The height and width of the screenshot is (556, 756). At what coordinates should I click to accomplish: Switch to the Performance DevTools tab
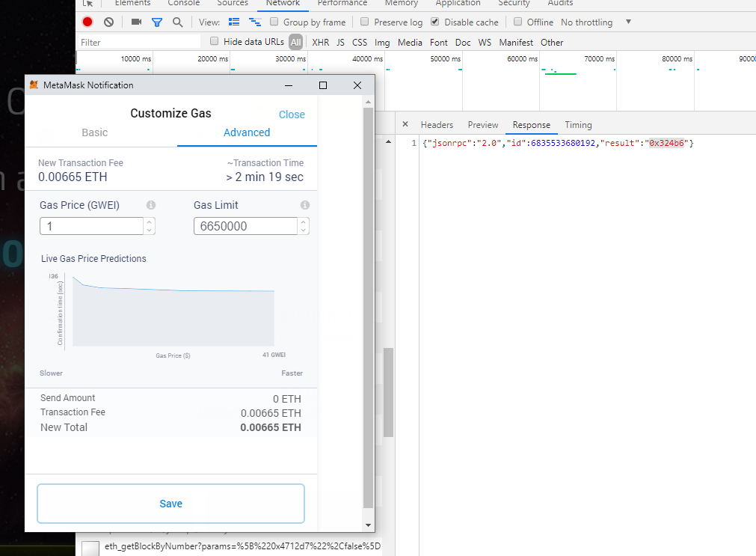(x=342, y=3)
